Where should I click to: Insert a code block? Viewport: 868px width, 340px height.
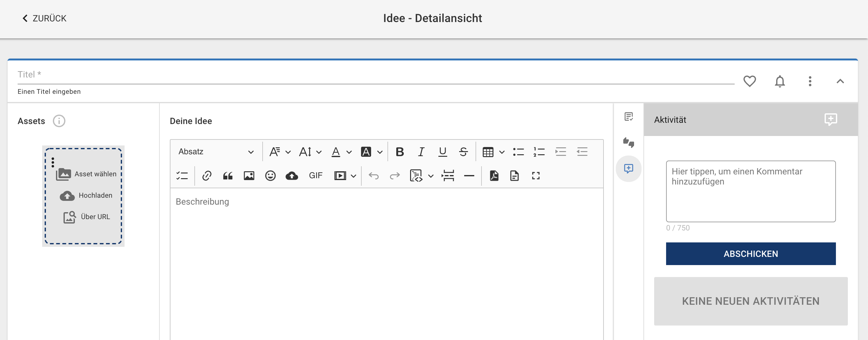(416, 176)
